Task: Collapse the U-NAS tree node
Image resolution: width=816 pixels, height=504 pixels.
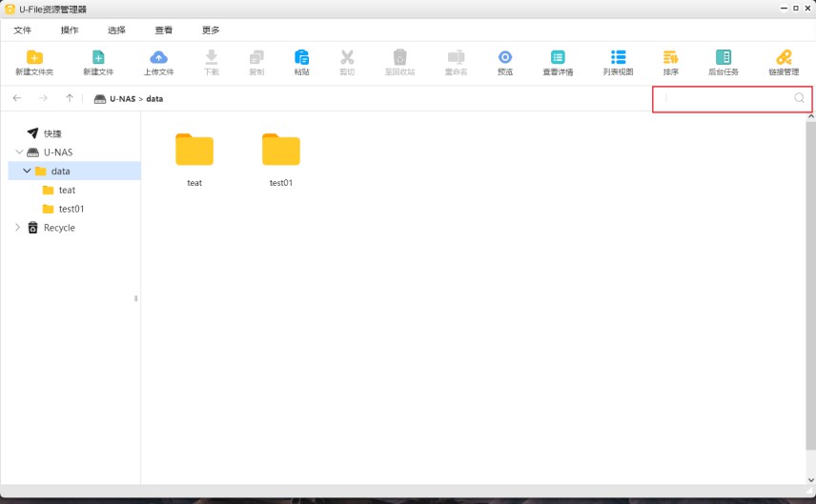Action: coord(18,152)
